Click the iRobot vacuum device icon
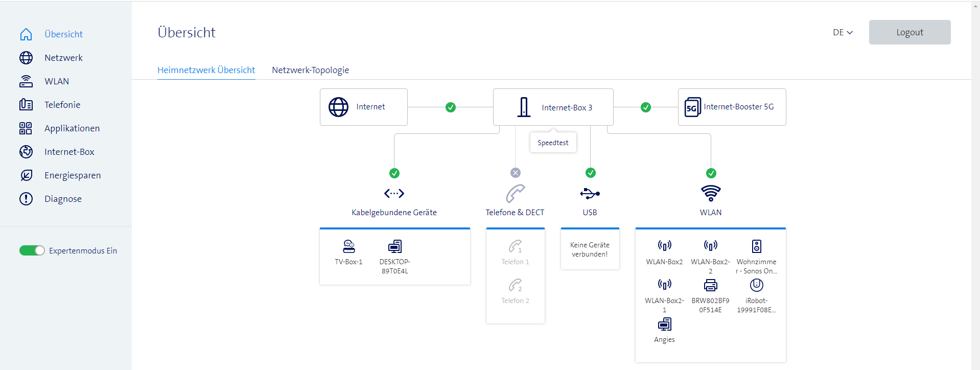 pyautogui.click(x=756, y=285)
